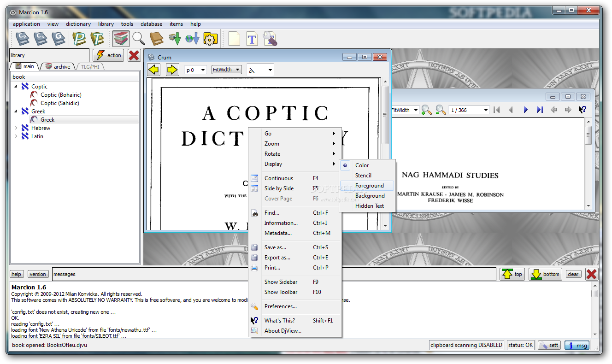Collapse the Coptic tree node
Image resolution: width=612 pixels, height=364 pixels.
tap(16, 87)
